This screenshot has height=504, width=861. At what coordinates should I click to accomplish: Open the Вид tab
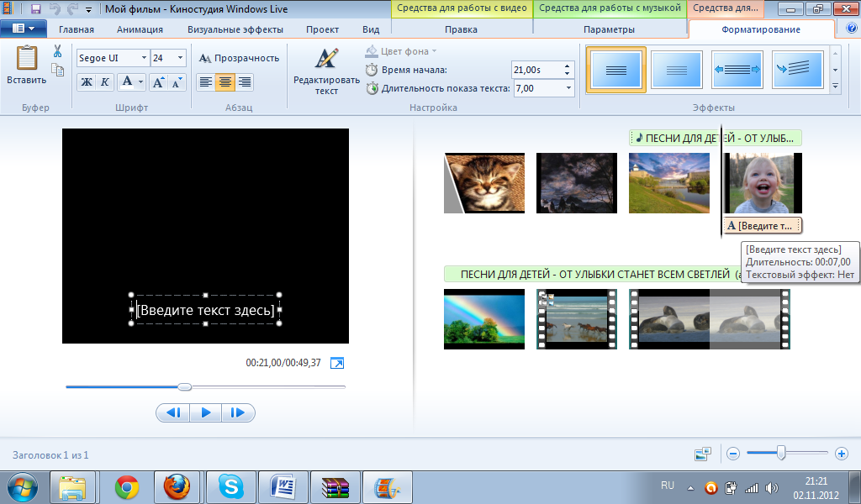(x=371, y=29)
